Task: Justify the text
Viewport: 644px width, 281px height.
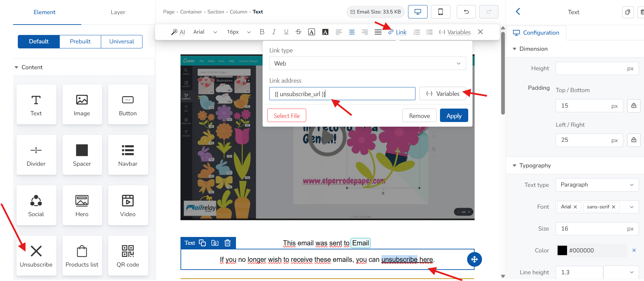Action: tap(378, 32)
